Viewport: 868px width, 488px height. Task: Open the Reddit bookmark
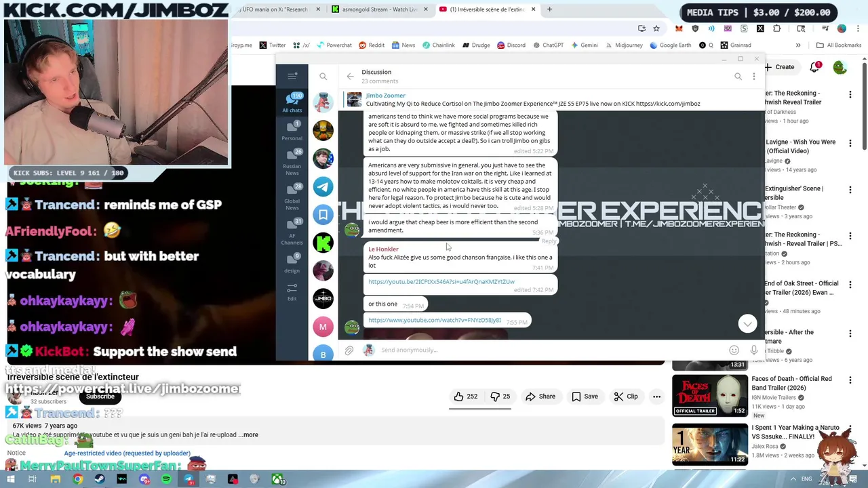tap(372, 45)
